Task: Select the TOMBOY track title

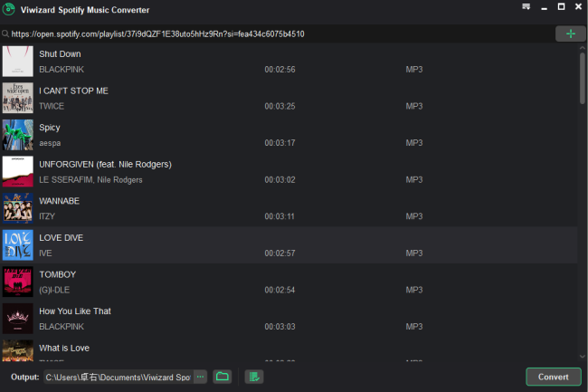Action: [58, 274]
